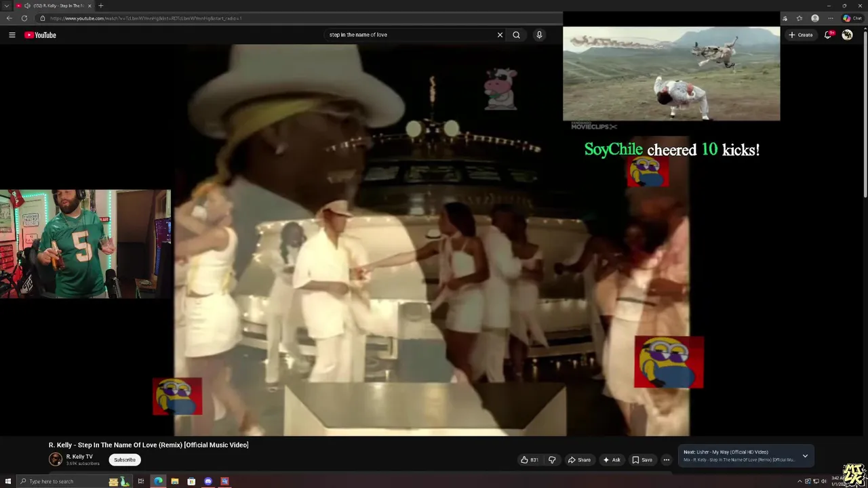Click the Create button
This screenshot has height=488, width=868.
[x=800, y=35]
